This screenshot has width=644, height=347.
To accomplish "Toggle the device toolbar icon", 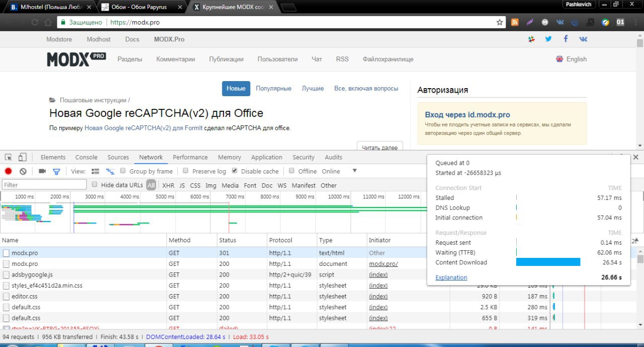I will pyautogui.click(x=22, y=157).
